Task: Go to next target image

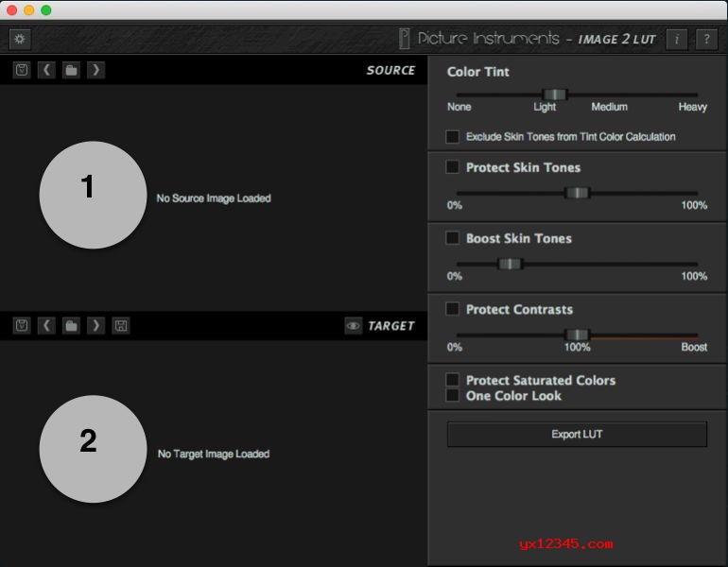Action: coord(96,325)
